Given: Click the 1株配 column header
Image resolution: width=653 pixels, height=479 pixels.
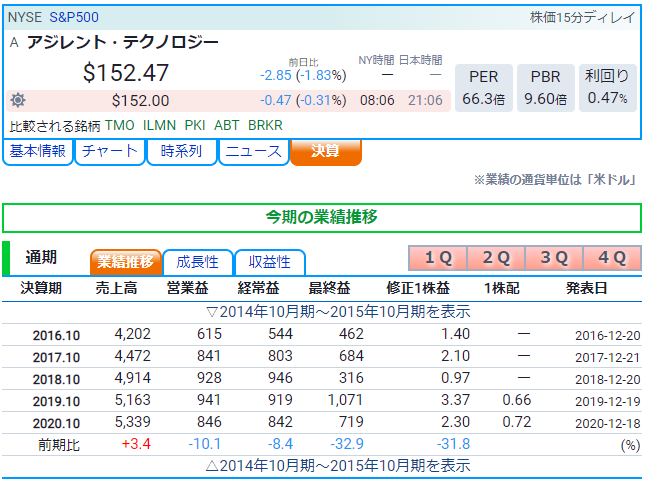Looking at the screenshot, I should point(502,288).
